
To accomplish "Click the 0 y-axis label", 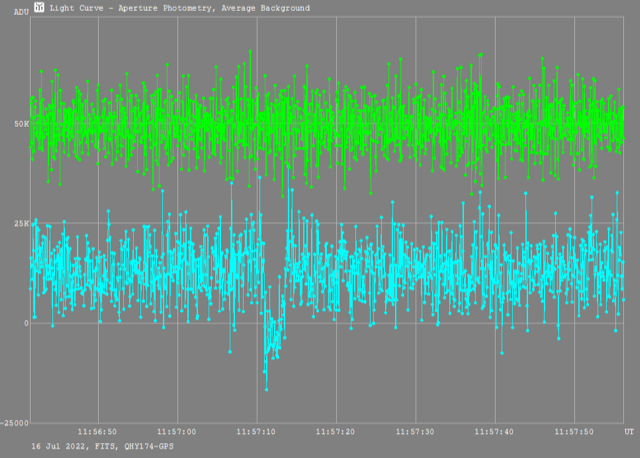I will pyautogui.click(x=26, y=323).
